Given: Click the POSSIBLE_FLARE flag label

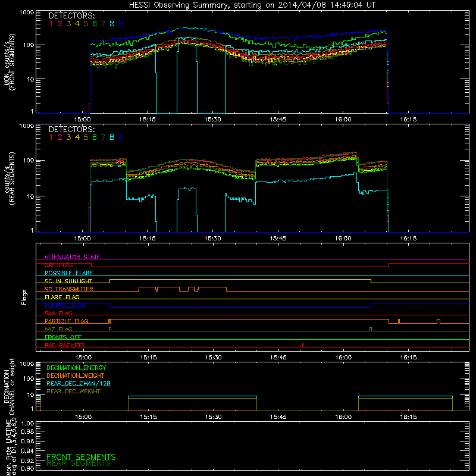Looking at the screenshot, I should [x=68, y=273].
